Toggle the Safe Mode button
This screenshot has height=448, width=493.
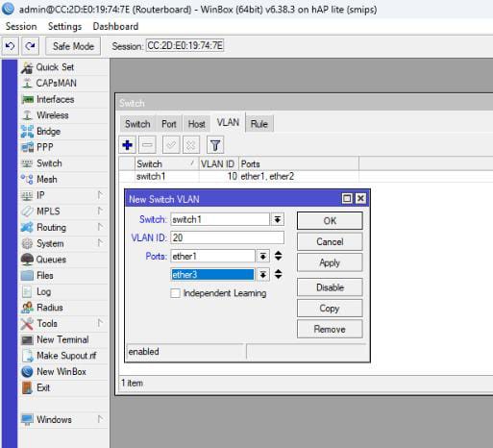[x=73, y=46]
